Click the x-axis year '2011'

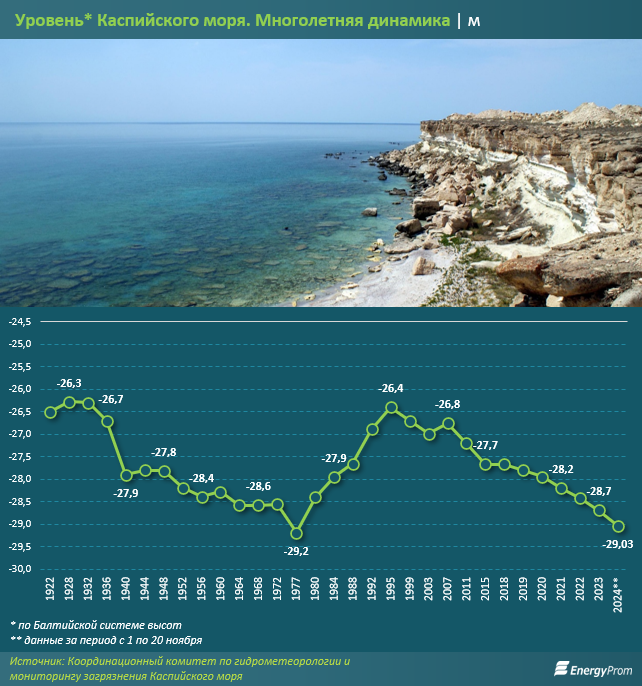[467, 588]
